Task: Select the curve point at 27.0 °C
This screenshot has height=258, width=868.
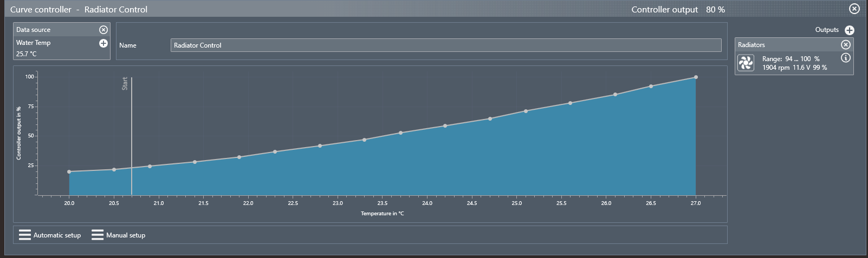Action: [696, 77]
